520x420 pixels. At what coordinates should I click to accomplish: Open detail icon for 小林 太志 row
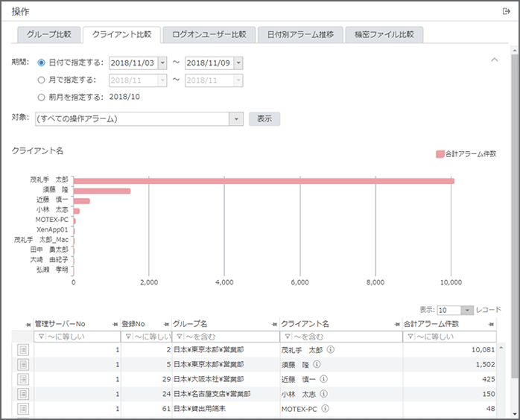(x=23, y=394)
